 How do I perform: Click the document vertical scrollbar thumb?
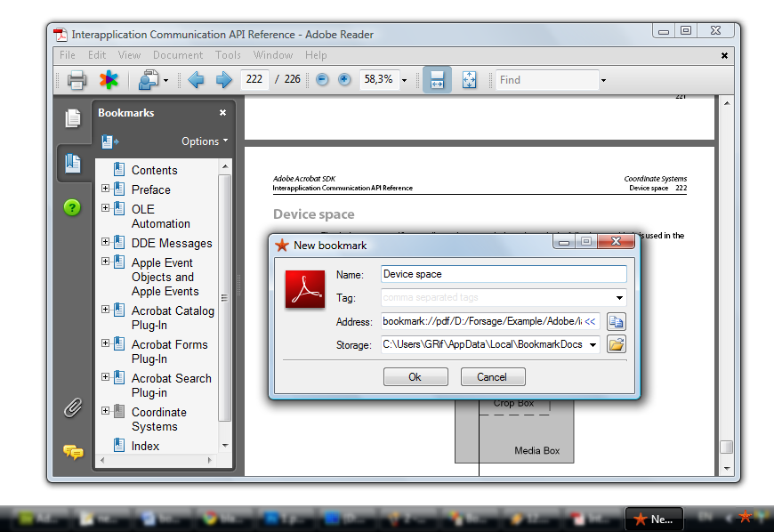[x=726, y=447]
